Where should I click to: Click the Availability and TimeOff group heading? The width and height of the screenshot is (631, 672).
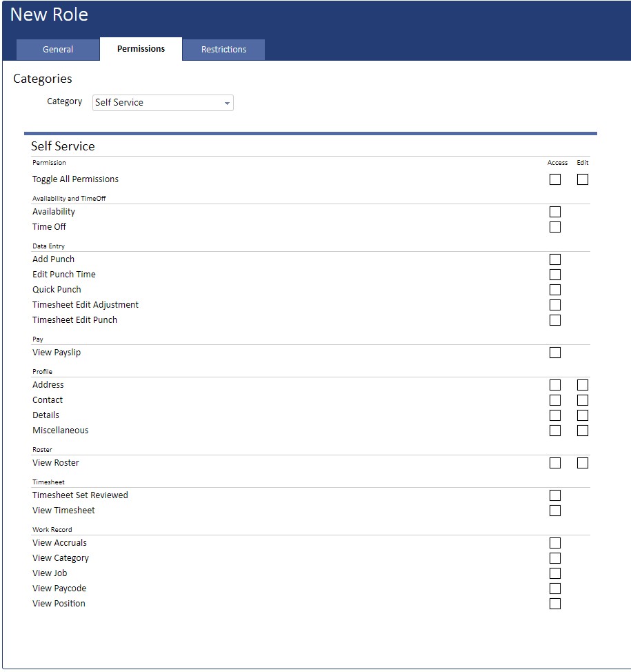point(69,199)
